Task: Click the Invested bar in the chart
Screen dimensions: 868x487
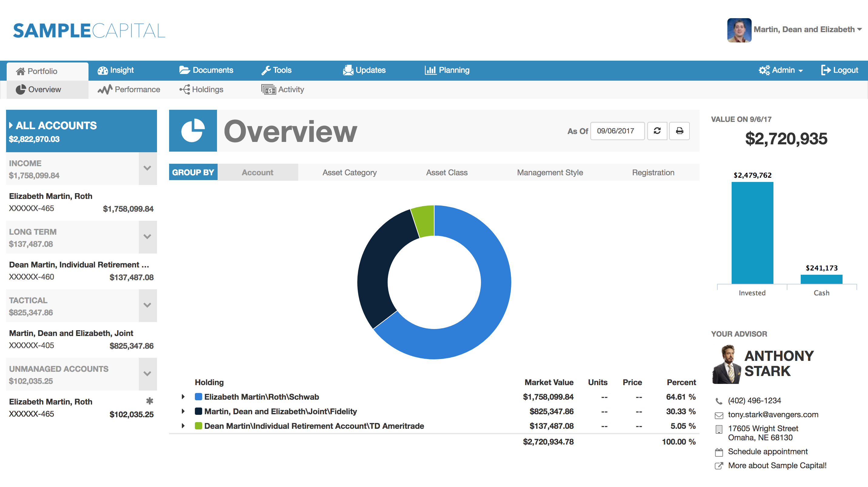Action: pyautogui.click(x=752, y=233)
